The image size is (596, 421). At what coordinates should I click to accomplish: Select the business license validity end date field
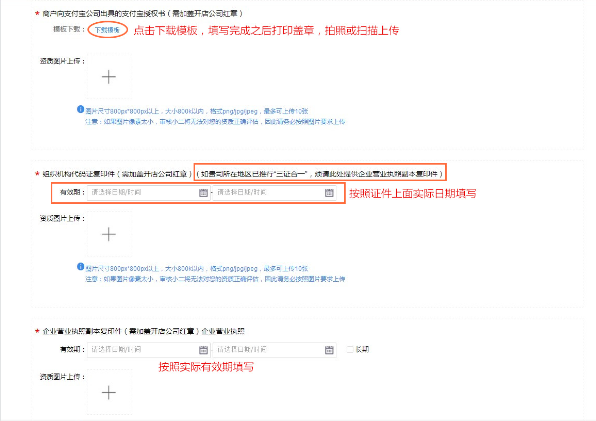point(274,350)
